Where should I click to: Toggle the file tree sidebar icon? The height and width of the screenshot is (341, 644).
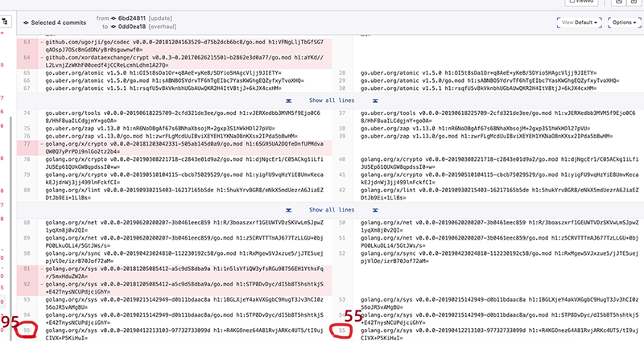coord(5,22)
